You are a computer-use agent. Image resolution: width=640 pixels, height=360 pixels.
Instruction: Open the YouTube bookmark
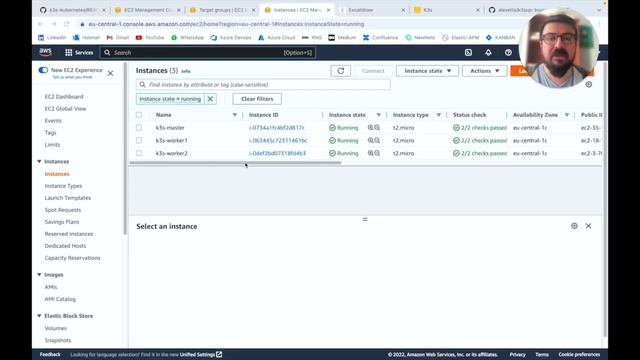(x=150, y=38)
